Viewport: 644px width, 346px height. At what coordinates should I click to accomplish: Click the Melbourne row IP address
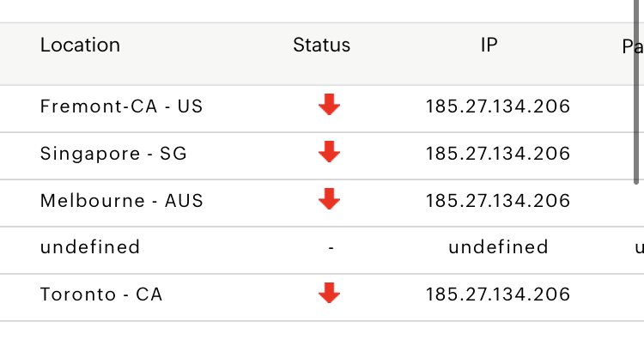point(498,201)
